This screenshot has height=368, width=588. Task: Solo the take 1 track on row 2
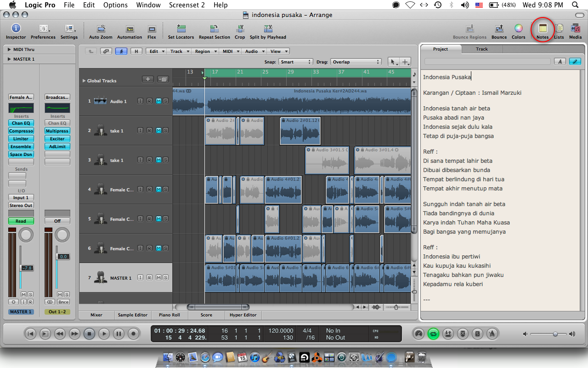(x=165, y=131)
